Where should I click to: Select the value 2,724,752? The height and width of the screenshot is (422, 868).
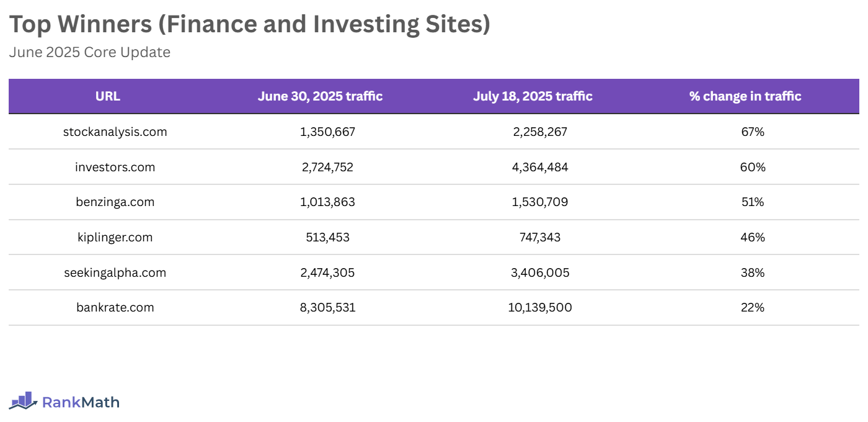click(327, 167)
